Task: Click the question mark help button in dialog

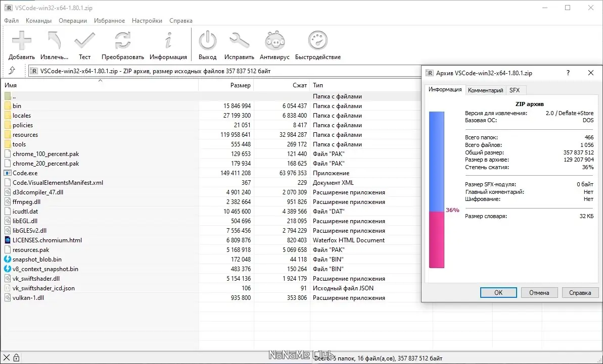Action: [x=568, y=73]
